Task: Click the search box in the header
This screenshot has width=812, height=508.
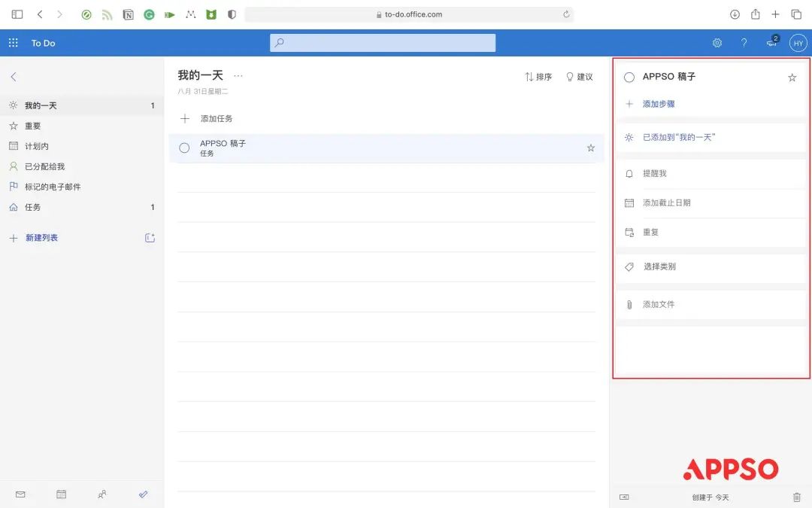Action: tap(383, 43)
